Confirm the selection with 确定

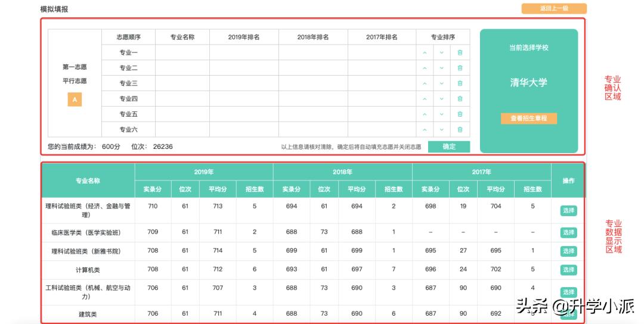point(449,147)
